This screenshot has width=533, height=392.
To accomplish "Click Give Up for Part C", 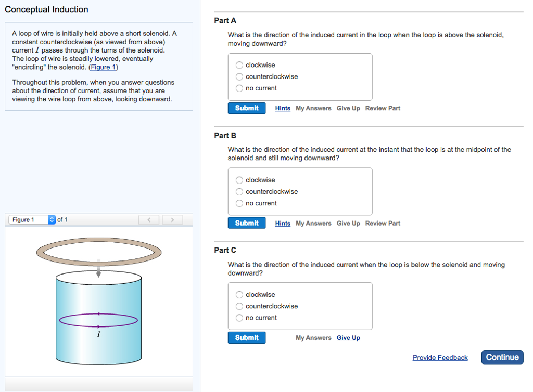I will (x=348, y=338).
